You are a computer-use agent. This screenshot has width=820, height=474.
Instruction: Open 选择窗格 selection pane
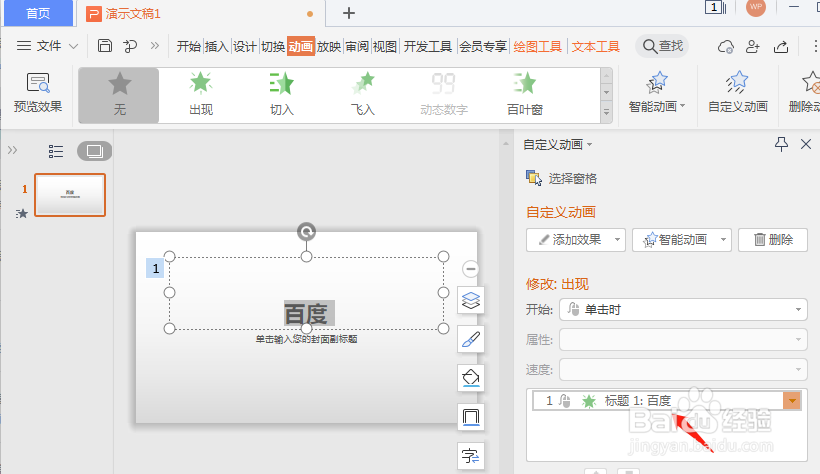pyautogui.click(x=561, y=178)
